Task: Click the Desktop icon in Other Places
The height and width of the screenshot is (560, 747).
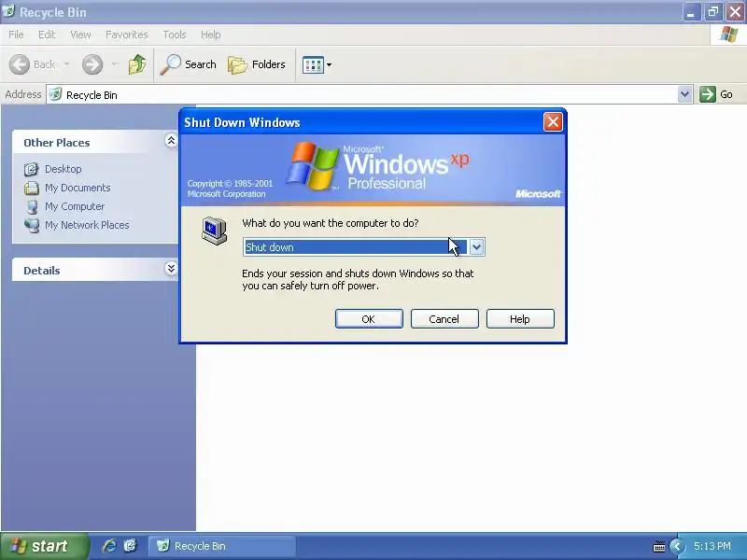Action: click(32, 169)
